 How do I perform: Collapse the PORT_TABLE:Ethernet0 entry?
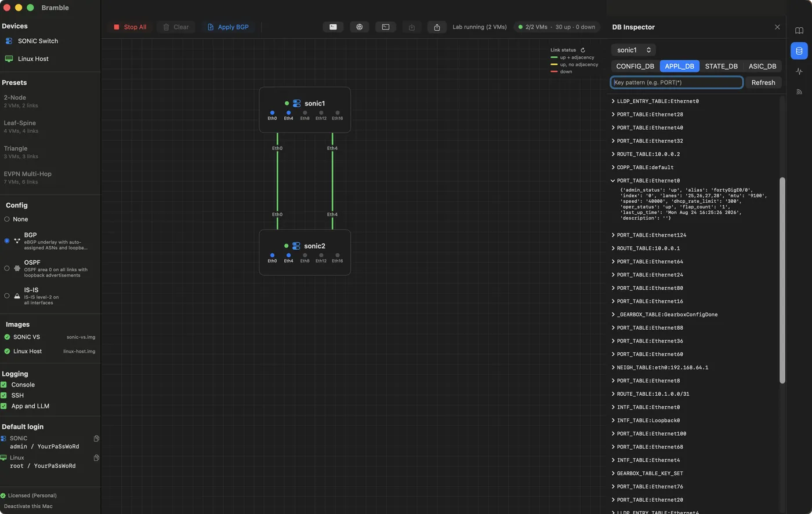click(x=613, y=181)
